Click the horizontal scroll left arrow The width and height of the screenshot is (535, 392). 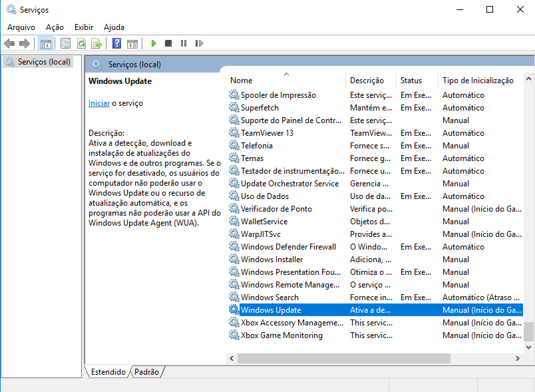(x=232, y=358)
